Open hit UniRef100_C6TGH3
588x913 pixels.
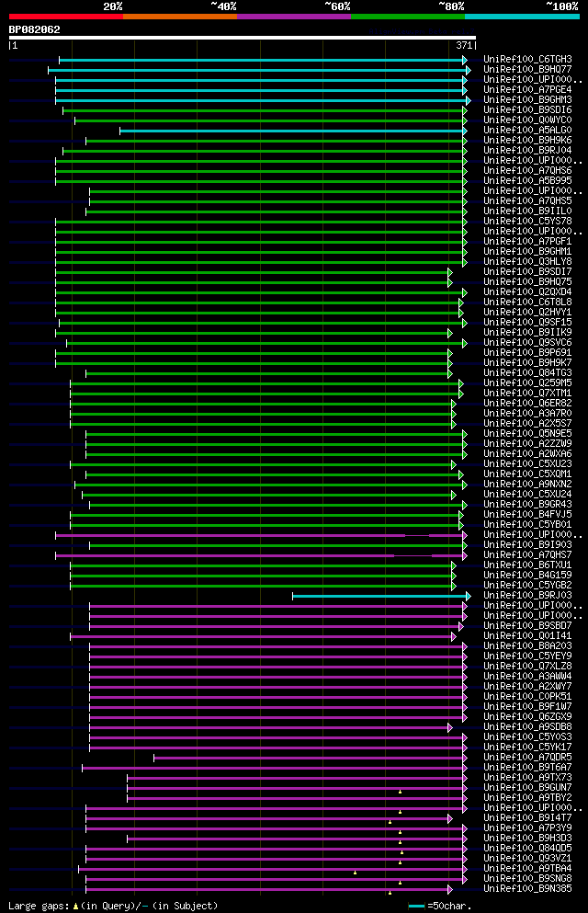click(x=527, y=60)
